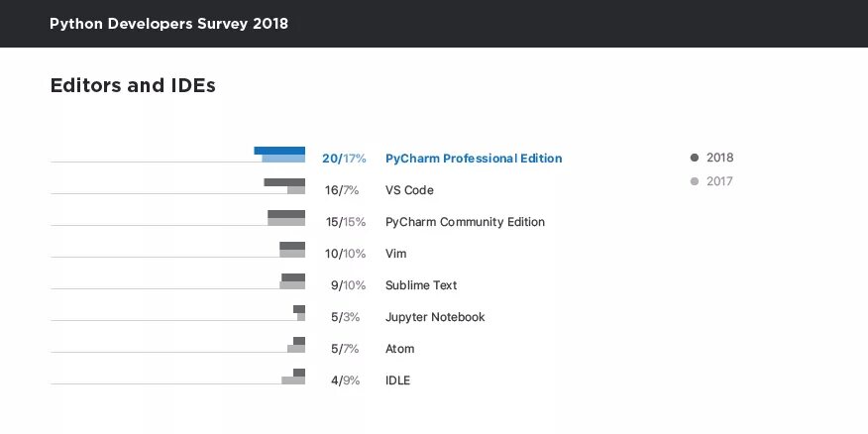Select PyCharm Community Edition entry
This screenshot has height=434, width=868.
(465, 222)
